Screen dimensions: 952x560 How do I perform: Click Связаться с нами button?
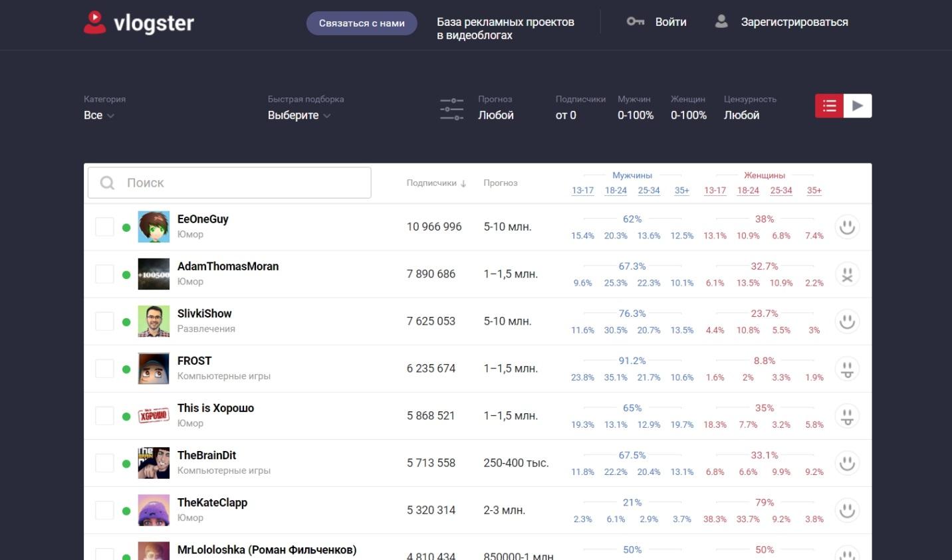pos(362,23)
